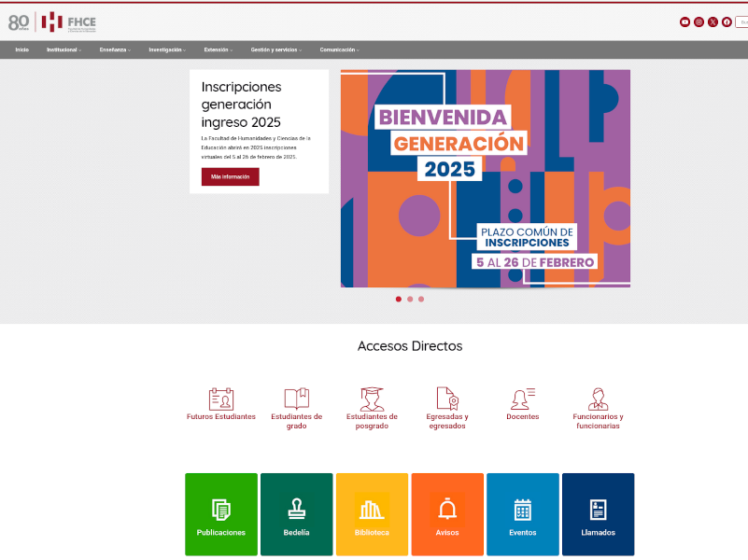Open the Gestión y servicios dropdown
Image resolution: width=748 pixels, height=560 pixels.
click(x=275, y=49)
